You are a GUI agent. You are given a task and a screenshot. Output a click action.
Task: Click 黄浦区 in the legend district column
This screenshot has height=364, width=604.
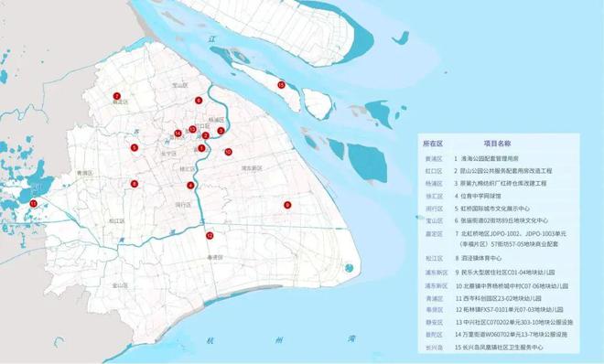pos(434,159)
